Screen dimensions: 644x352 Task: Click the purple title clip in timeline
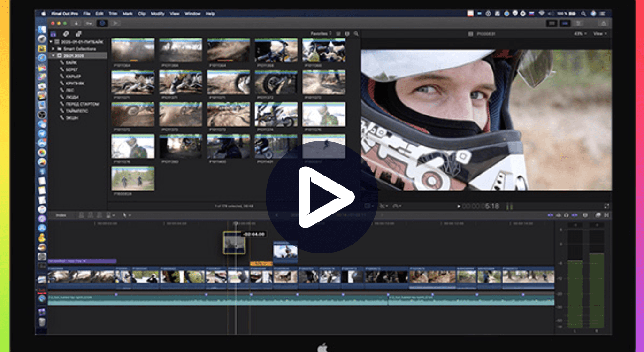point(82,261)
